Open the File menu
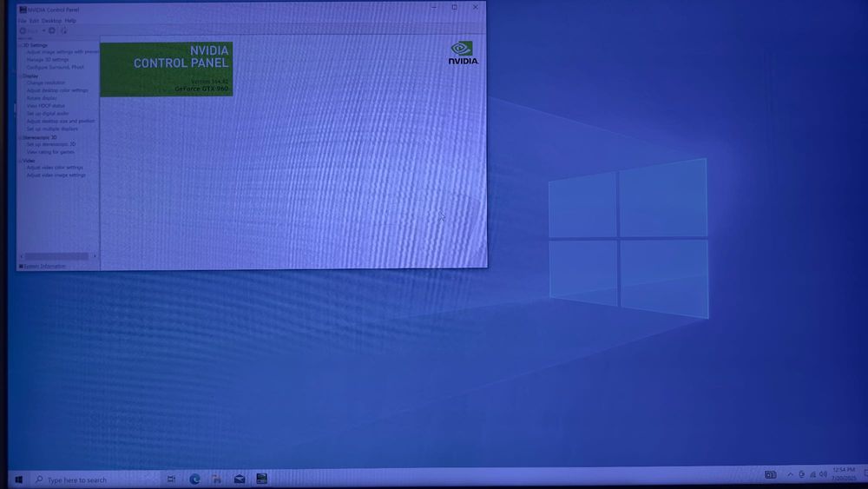This screenshot has height=489, width=868. click(x=23, y=21)
